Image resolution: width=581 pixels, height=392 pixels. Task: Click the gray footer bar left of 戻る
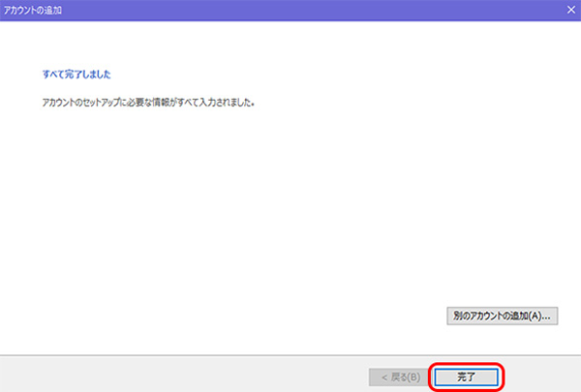point(174,375)
